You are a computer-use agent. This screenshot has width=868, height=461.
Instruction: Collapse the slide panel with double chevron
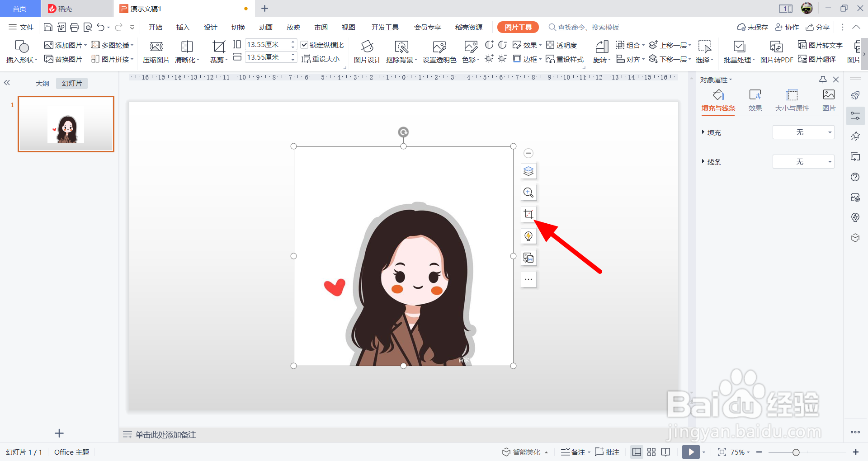point(7,83)
